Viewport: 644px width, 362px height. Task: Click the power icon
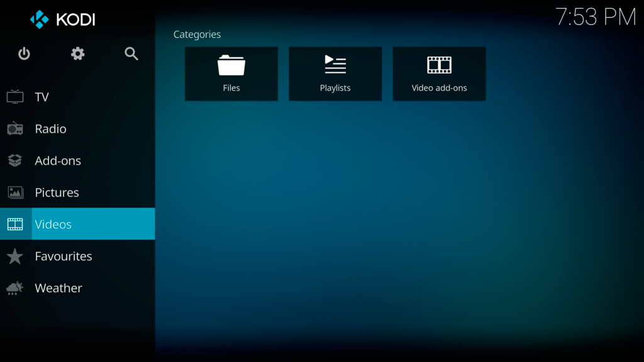(24, 54)
